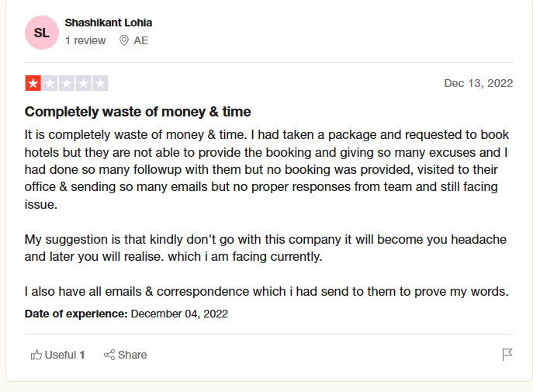The image size is (533, 392).
Task: Click the 'Date of experience' line
Action: [x=126, y=314]
